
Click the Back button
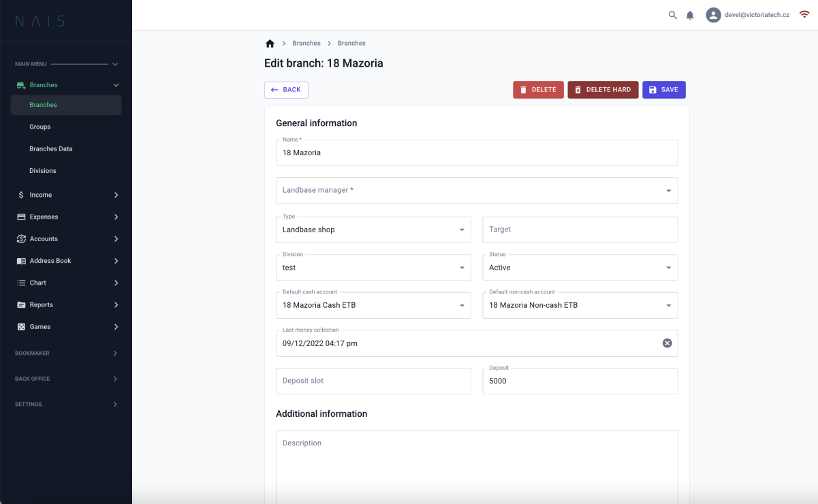coord(286,90)
